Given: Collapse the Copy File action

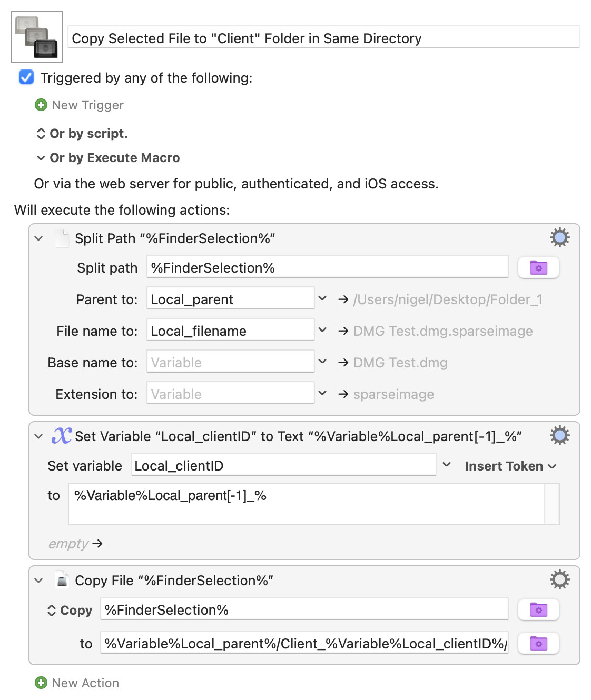Looking at the screenshot, I should coord(38,581).
